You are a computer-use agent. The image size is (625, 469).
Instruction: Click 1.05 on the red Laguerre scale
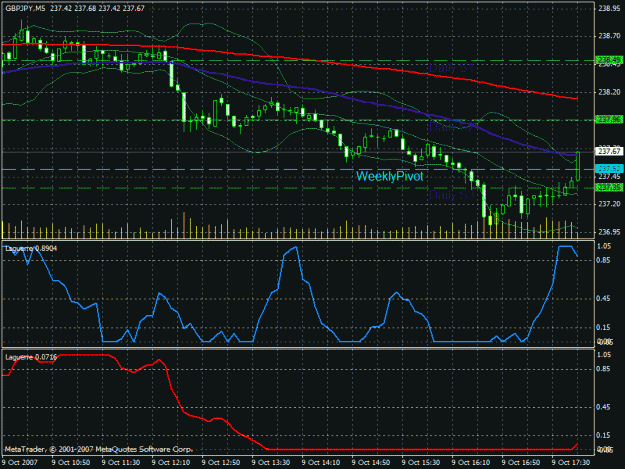coord(604,355)
